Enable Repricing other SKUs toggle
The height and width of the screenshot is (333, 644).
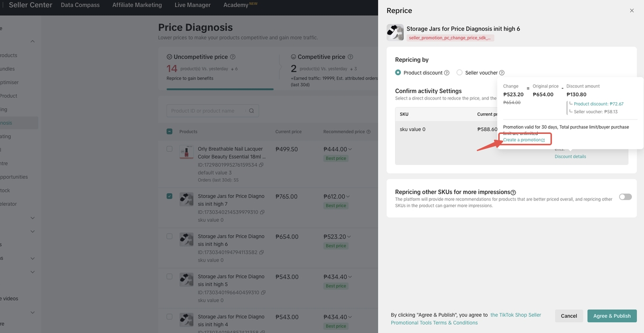[625, 197]
